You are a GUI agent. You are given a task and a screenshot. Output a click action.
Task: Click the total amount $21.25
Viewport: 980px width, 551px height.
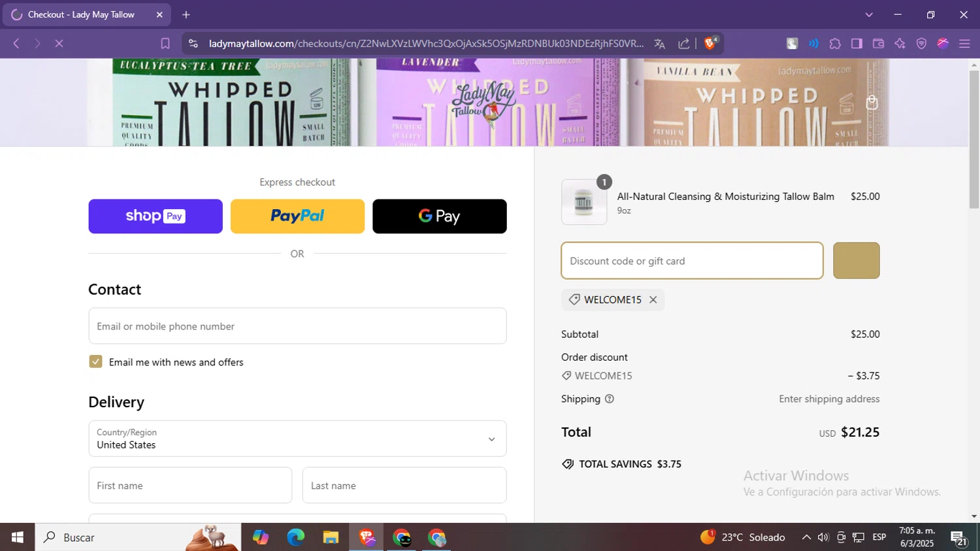click(x=860, y=432)
